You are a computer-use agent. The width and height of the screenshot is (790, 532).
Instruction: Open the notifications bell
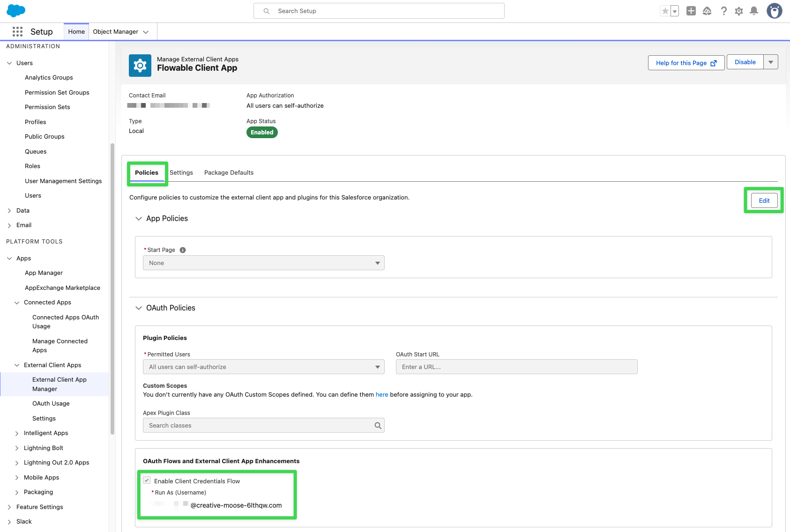click(754, 10)
